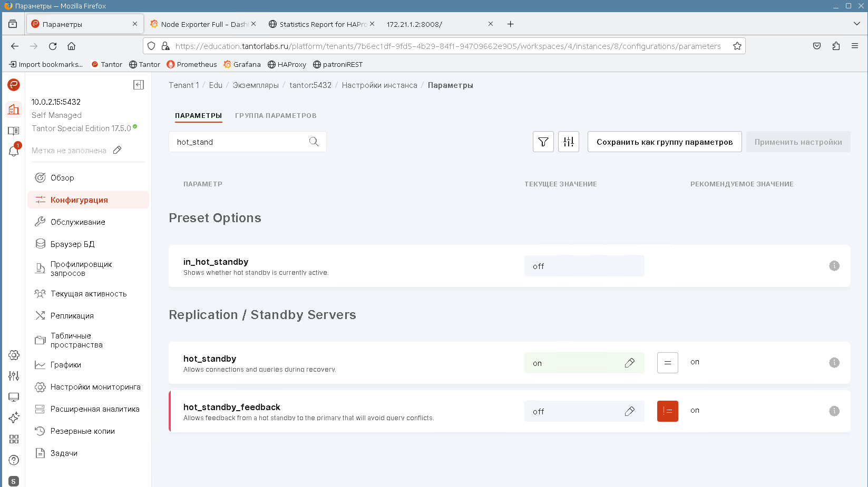Open Firefox list all tabs dropdown
Viewport: 868px width, 487px height.
coord(856,24)
